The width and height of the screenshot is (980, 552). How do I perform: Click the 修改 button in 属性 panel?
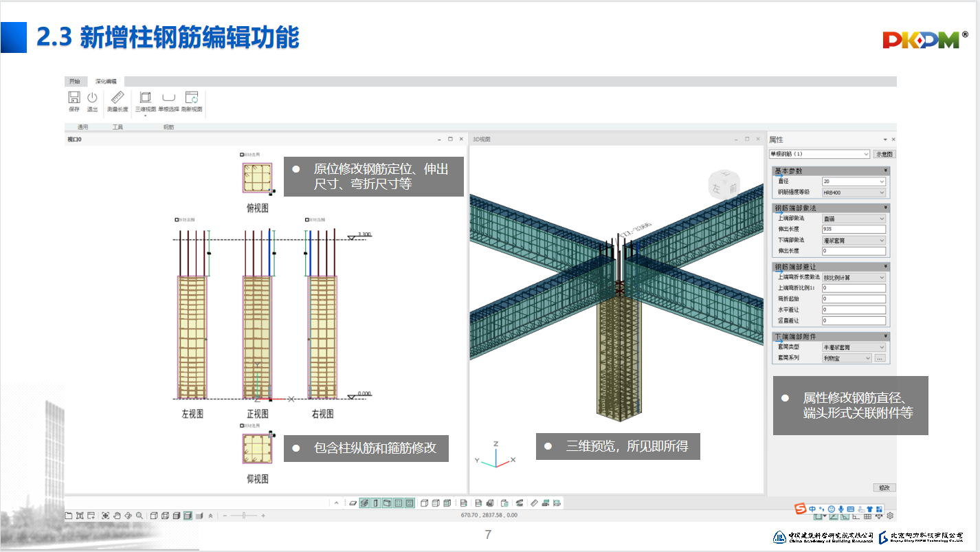[x=884, y=487]
